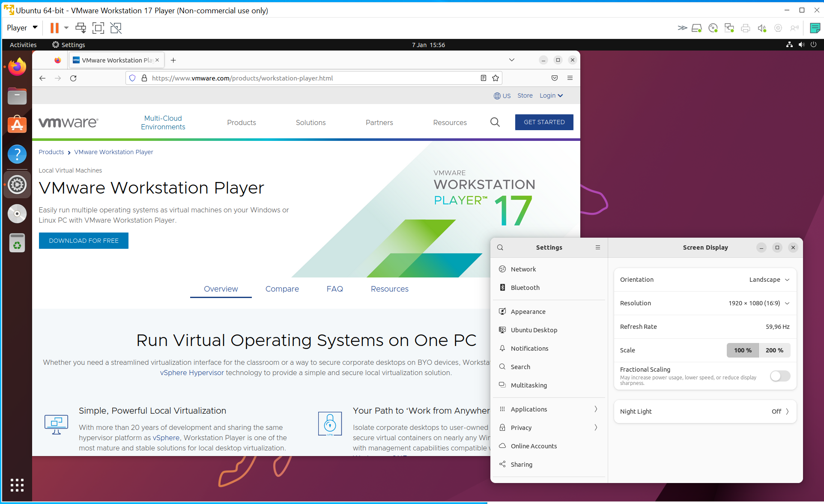Open the Store link

point(525,95)
